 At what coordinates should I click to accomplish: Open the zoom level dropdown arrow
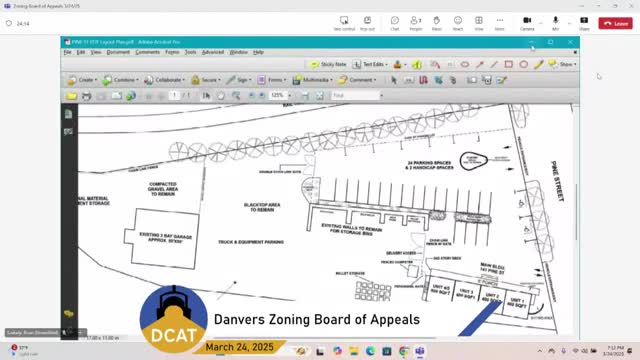(290, 96)
